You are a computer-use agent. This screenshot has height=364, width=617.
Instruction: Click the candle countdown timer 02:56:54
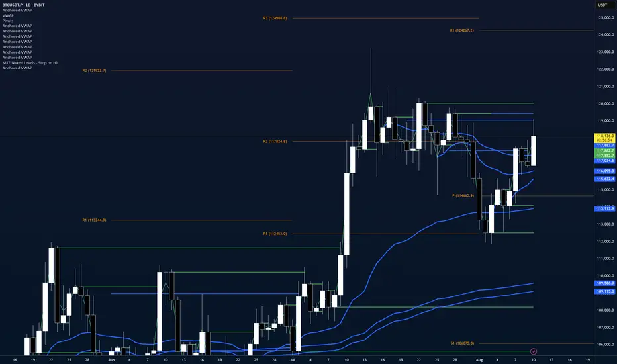pyautogui.click(x=605, y=140)
